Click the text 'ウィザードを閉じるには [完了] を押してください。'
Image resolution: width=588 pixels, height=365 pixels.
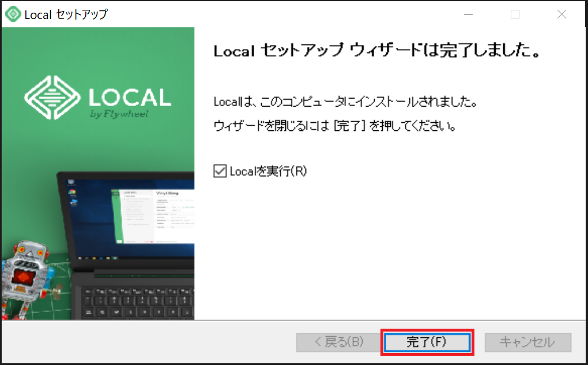coord(335,125)
